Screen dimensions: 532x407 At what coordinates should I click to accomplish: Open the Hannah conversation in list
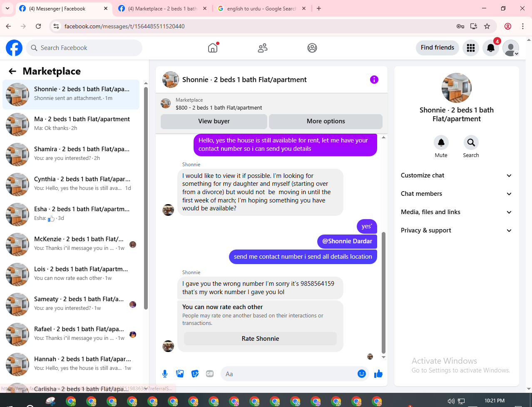[x=71, y=365]
